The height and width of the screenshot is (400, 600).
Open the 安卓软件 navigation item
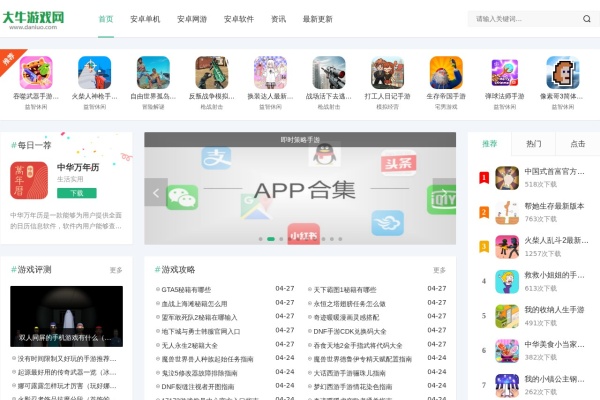point(239,19)
